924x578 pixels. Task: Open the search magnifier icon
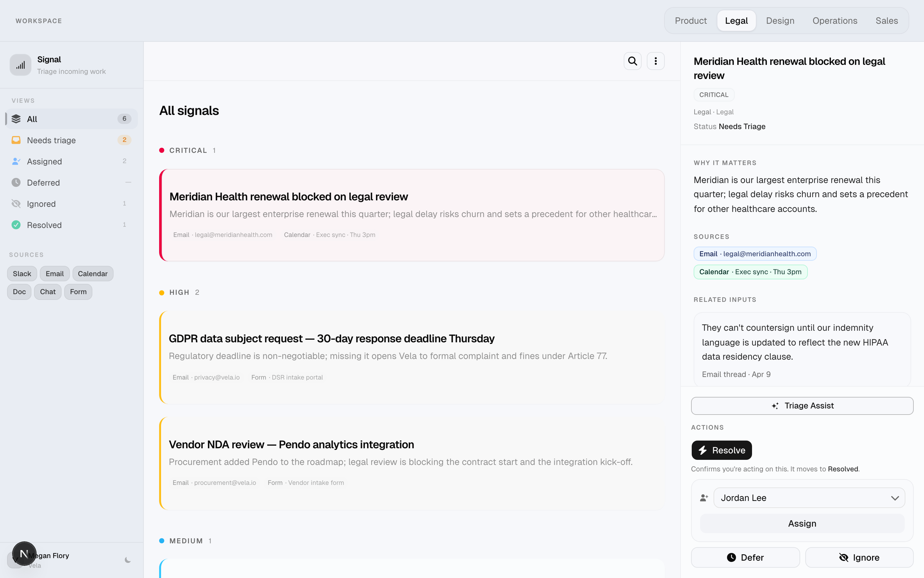pos(632,61)
